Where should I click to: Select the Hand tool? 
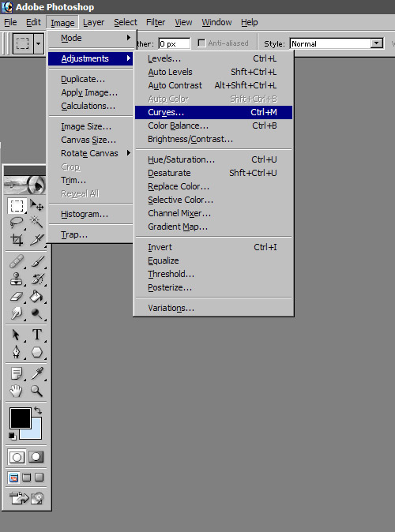pyautogui.click(x=17, y=391)
